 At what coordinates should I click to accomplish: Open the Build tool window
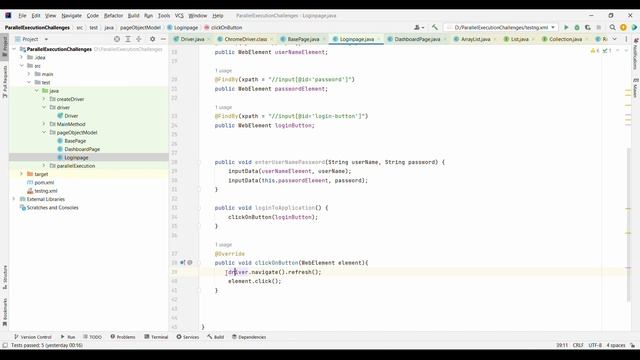216,337
